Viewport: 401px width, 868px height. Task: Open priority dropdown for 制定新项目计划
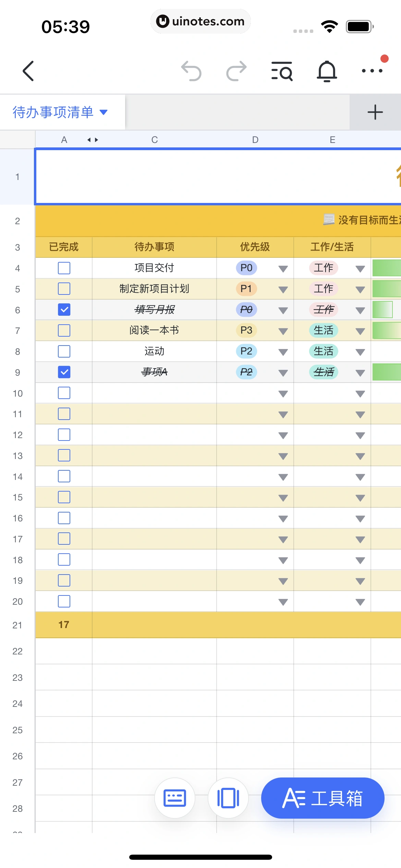coord(283,290)
